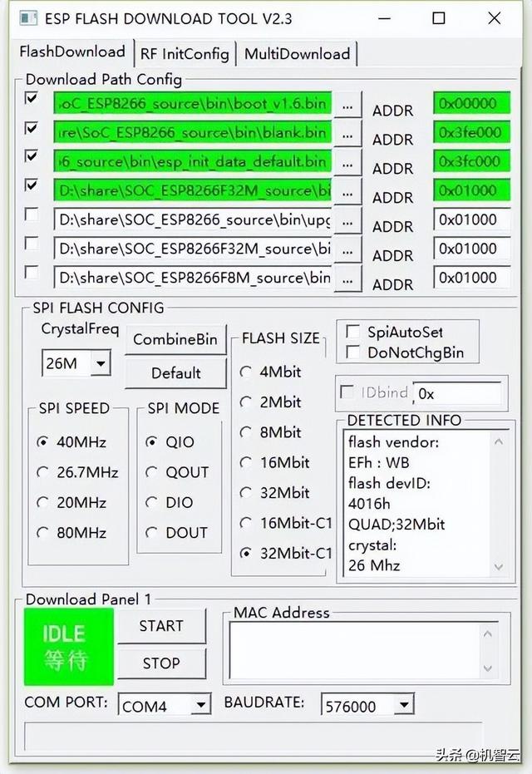Select DOUT SPI mode
Viewport: 532px width, 774px height.
177,533
